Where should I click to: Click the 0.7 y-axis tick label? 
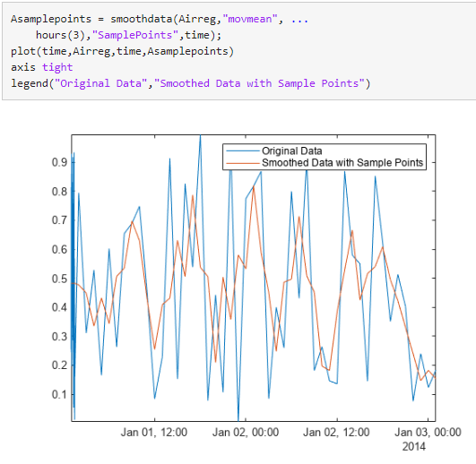point(59,220)
